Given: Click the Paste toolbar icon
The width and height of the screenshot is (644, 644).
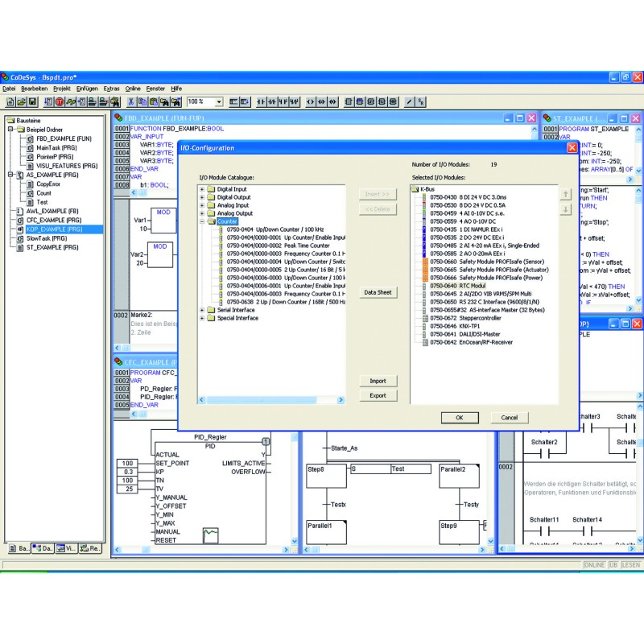Looking at the screenshot, I should click(x=153, y=101).
